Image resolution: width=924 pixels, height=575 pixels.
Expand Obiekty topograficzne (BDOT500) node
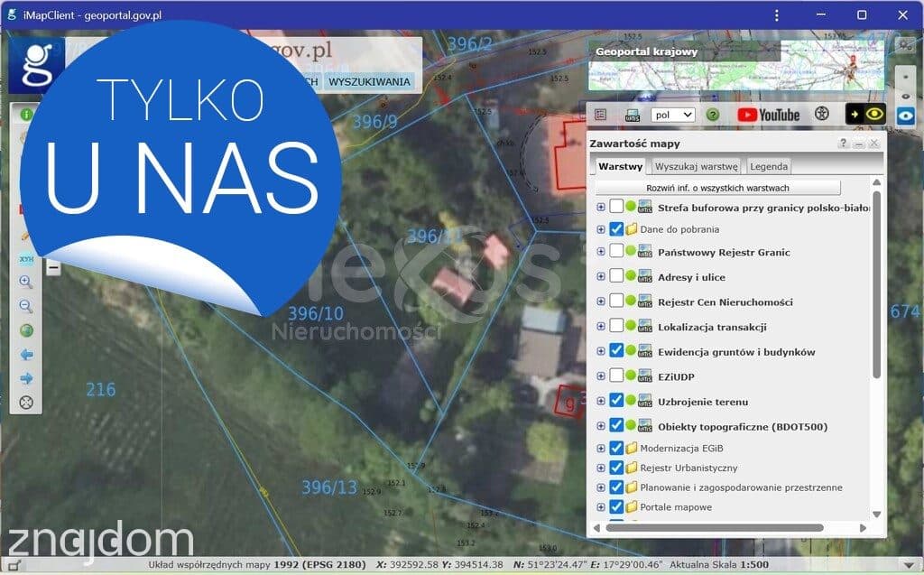pyautogui.click(x=600, y=426)
